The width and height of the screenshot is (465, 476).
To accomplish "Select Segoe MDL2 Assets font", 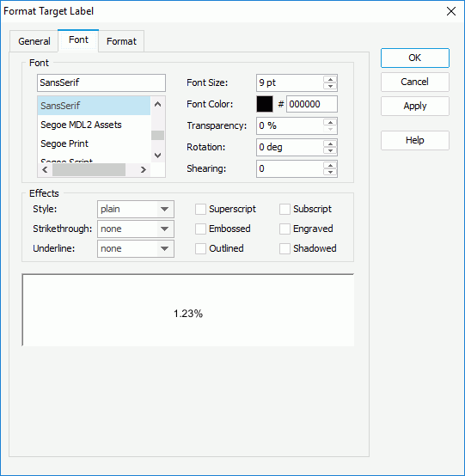I will 94,125.
